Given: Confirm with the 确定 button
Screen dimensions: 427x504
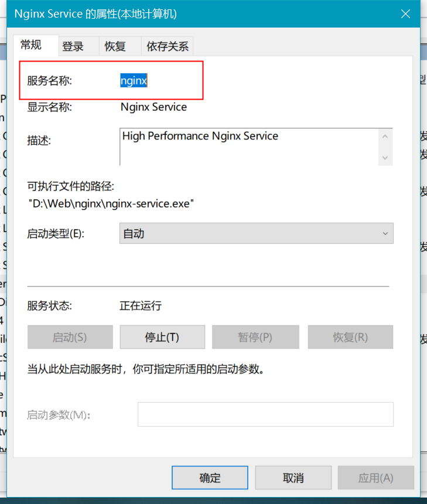Looking at the screenshot, I should click(210, 478).
